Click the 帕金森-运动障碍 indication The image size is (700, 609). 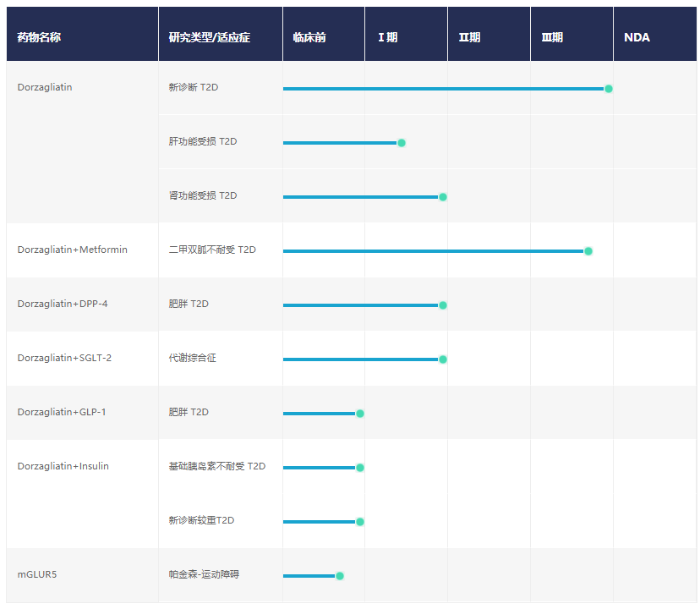204,574
